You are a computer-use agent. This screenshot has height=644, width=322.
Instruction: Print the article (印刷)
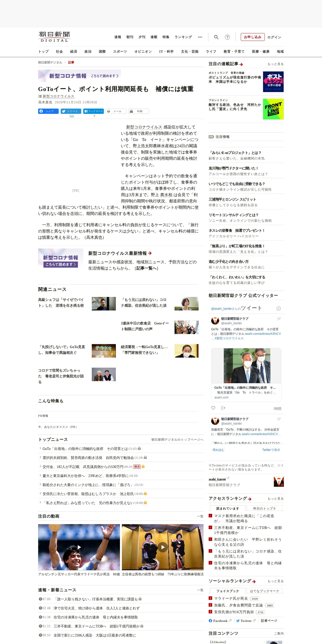click(139, 111)
